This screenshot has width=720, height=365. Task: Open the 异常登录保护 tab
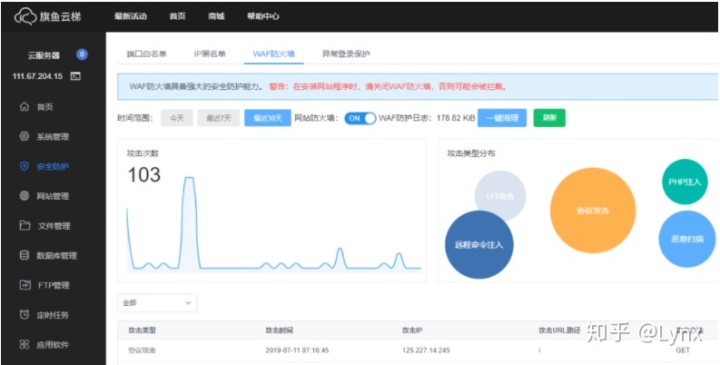(x=346, y=54)
